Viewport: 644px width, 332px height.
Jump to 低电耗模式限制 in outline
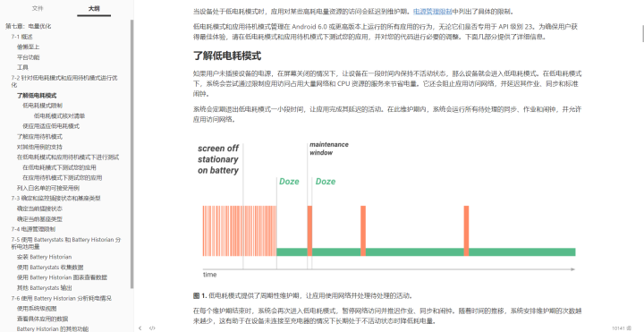(43, 106)
